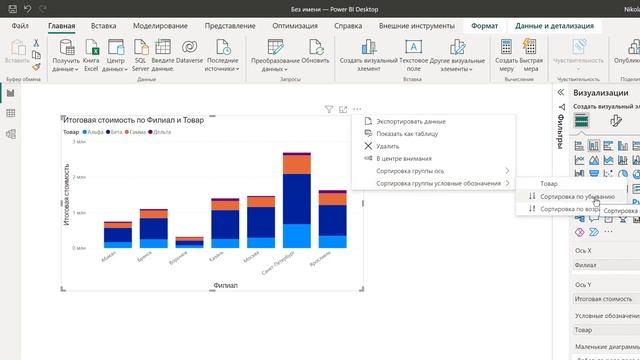This screenshot has height=360, width=640.
Task: Connect to SQL Server source
Action: [140, 56]
